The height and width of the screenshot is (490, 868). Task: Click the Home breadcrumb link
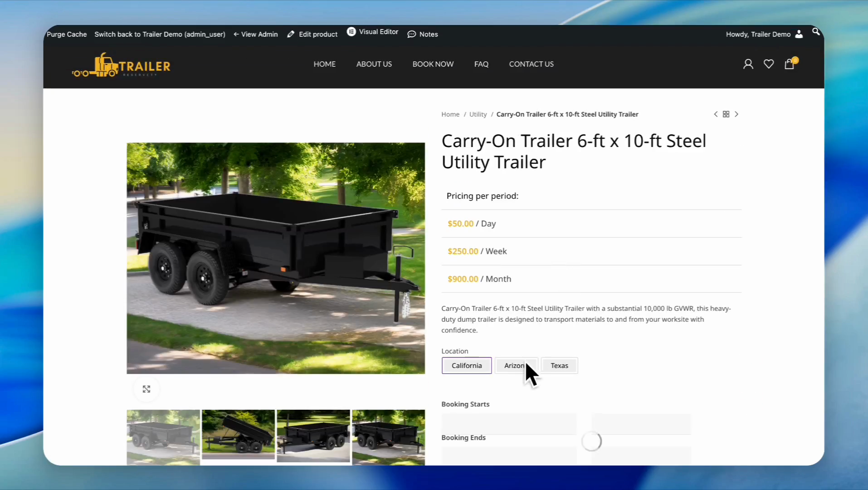(450, 114)
